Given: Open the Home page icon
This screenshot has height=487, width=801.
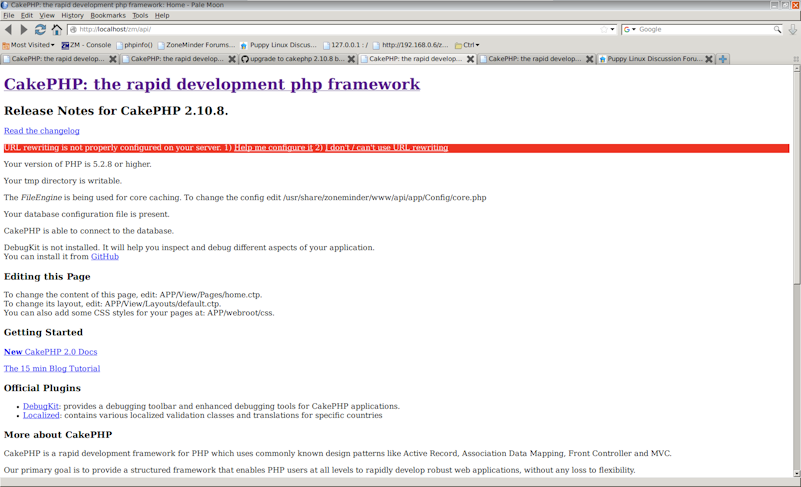Looking at the screenshot, I should 57,30.
